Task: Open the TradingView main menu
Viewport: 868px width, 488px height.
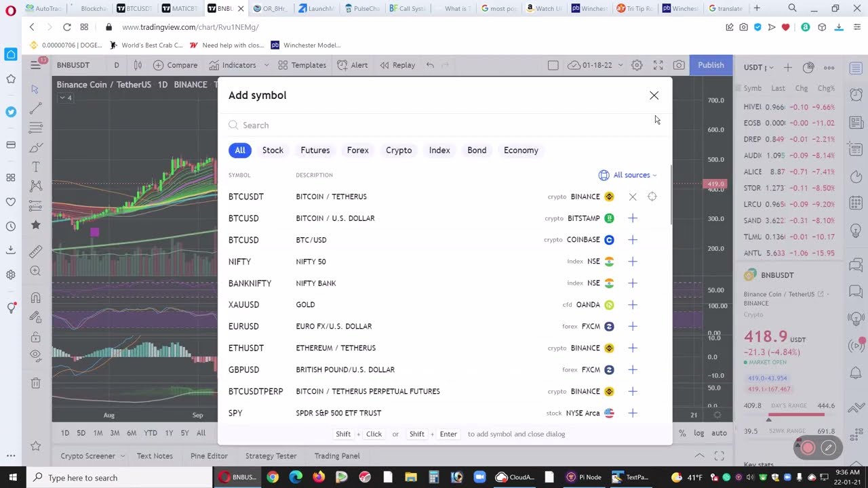Action: [x=35, y=65]
